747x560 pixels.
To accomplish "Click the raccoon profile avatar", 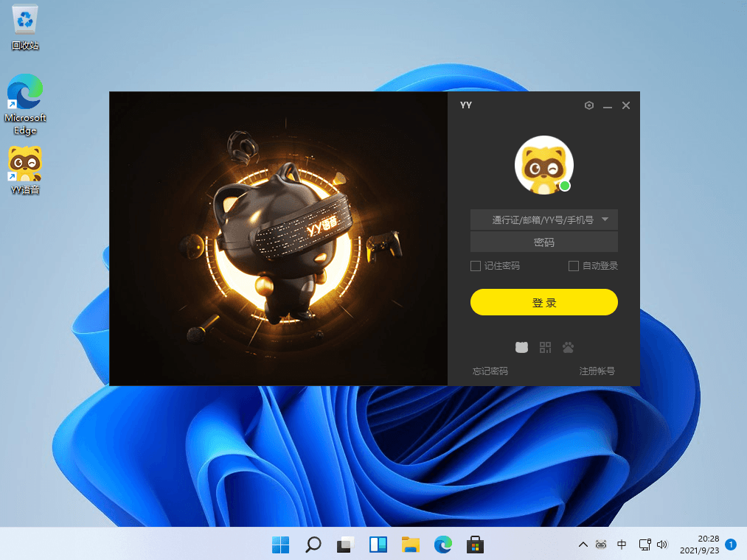I will point(544,165).
